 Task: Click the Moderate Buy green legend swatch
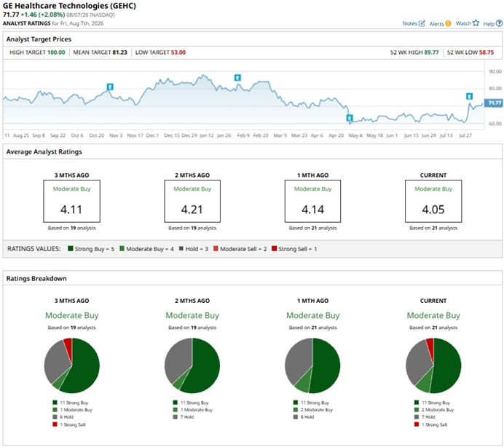(x=122, y=248)
